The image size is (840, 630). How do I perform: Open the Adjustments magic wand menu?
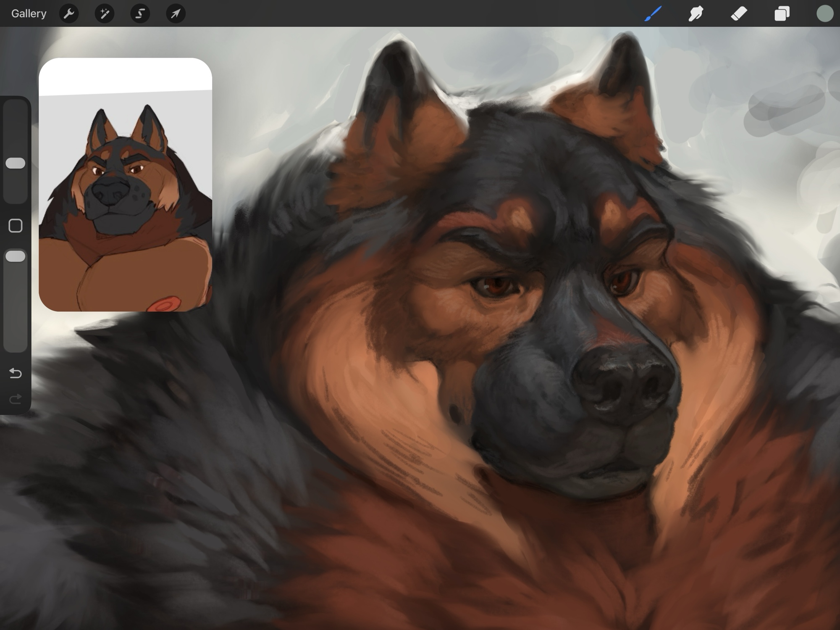point(104,13)
